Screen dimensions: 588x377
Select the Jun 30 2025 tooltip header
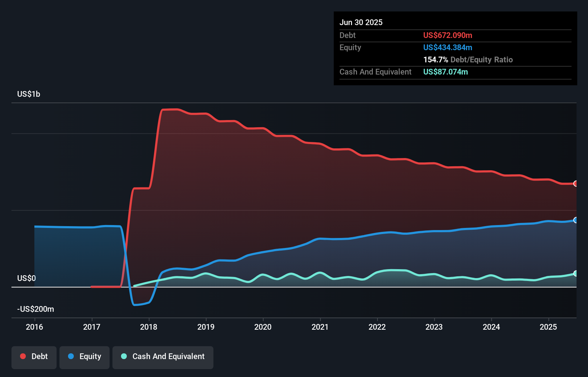[x=361, y=22]
